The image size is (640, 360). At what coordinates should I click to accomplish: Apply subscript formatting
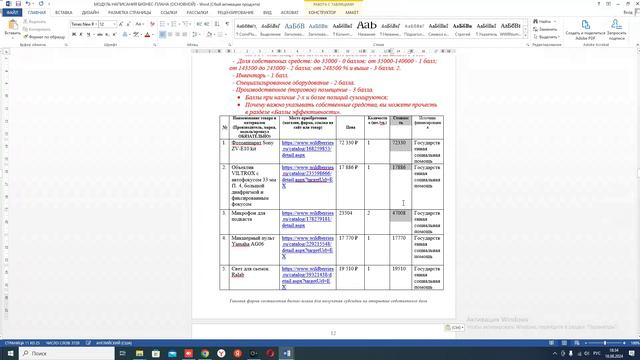tap(107, 35)
